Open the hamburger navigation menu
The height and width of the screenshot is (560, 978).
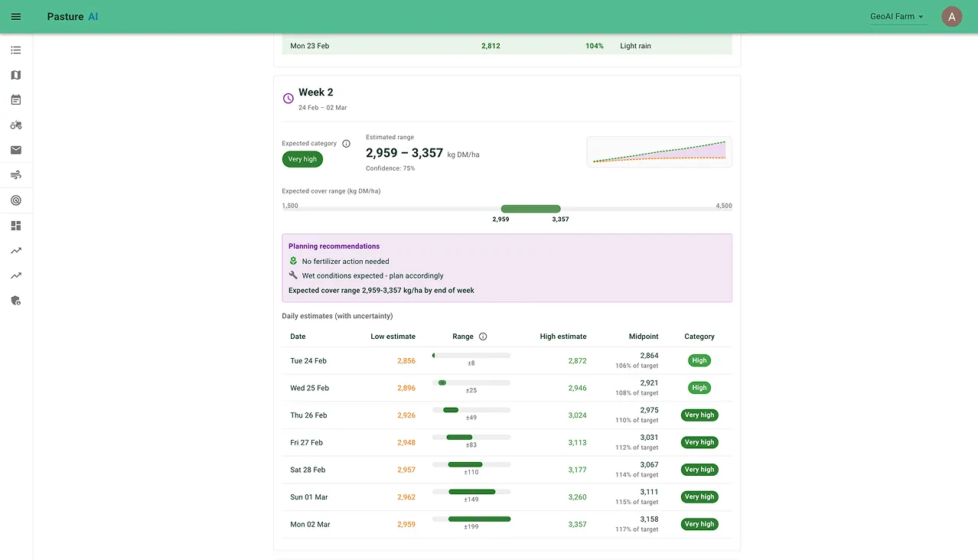(x=16, y=17)
